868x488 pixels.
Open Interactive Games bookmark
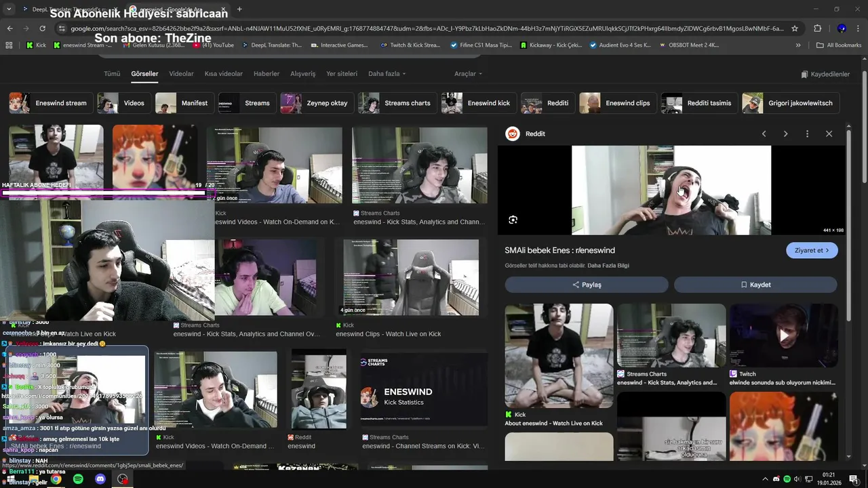click(x=339, y=45)
